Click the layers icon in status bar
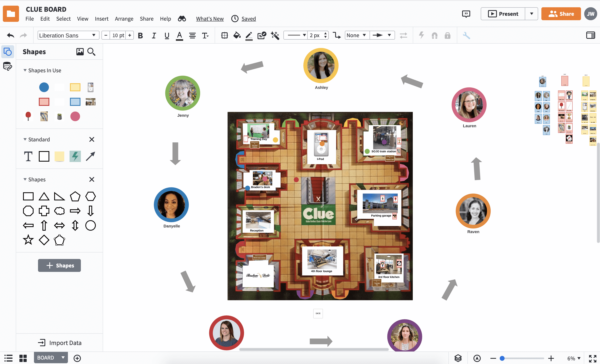The width and height of the screenshot is (600, 364). click(458, 358)
